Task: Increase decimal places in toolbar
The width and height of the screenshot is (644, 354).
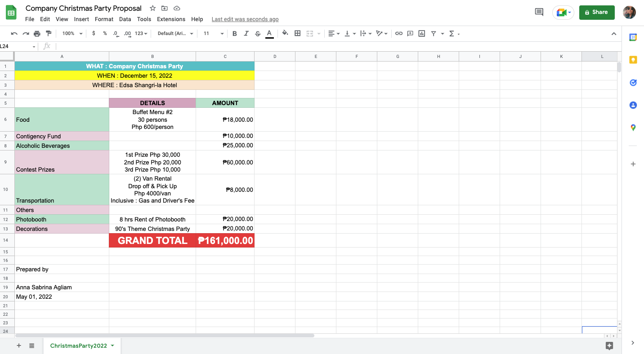Action: (128, 34)
